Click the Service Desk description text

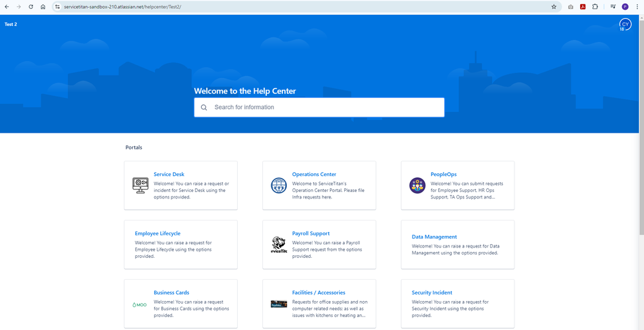191,190
